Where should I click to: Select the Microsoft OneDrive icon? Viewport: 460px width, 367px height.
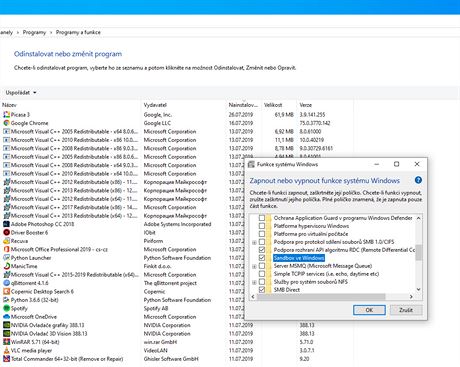[6, 317]
